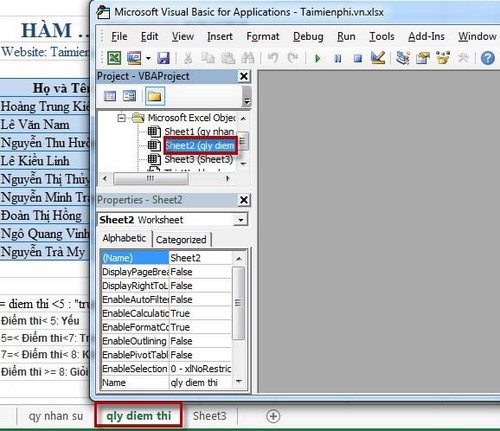Click the EnableSelection 0 - xlNoRestrictions value
The width and height of the screenshot is (500, 431).
point(200,369)
